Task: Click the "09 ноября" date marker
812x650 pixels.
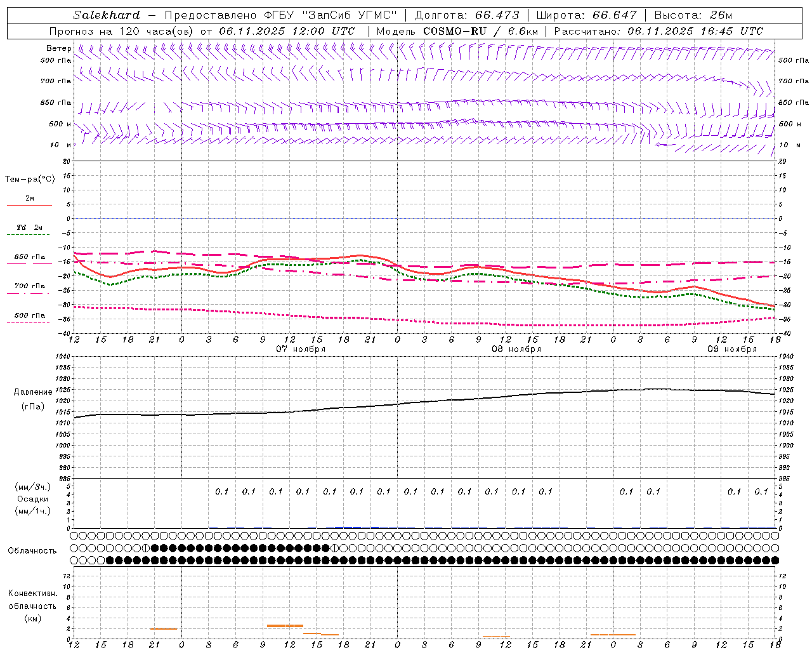Action: tap(732, 349)
